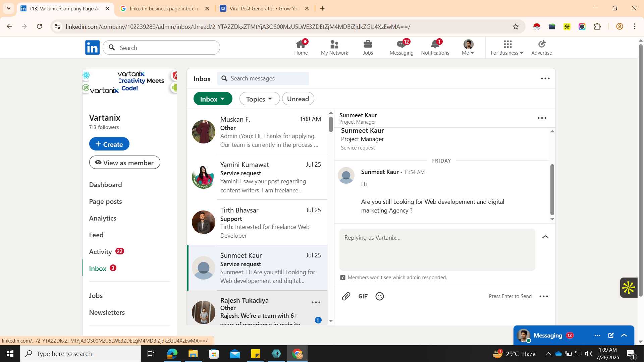Image resolution: width=644 pixels, height=362 pixels.
Task: Click the Replying as Vartanix text box
Action: pos(437,249)
